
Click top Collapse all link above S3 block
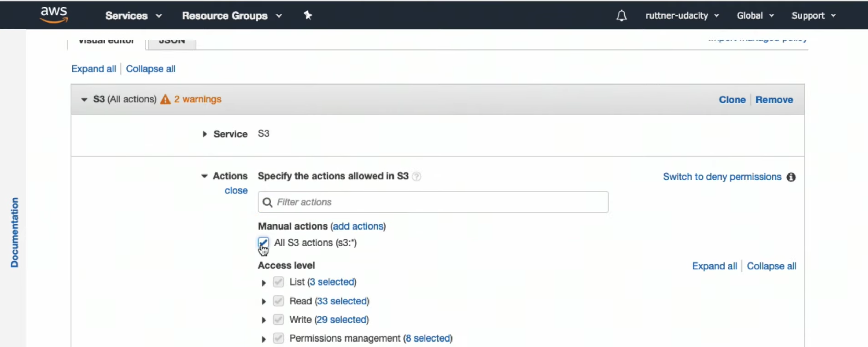[x=151, y=69]
